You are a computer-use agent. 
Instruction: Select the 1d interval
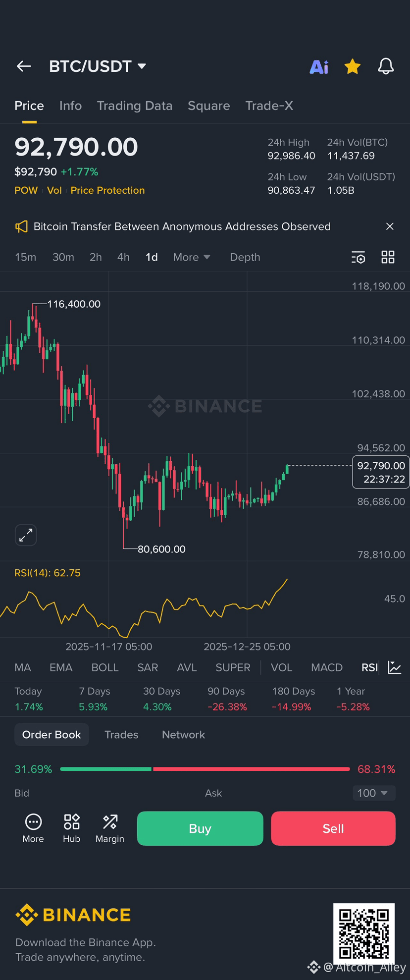click(152, 257)
